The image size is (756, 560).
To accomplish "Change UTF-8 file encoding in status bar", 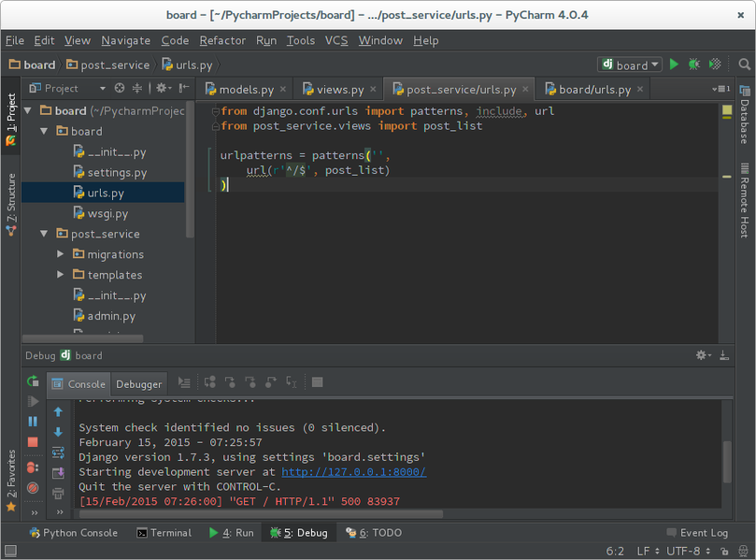I will coord(688,551).
